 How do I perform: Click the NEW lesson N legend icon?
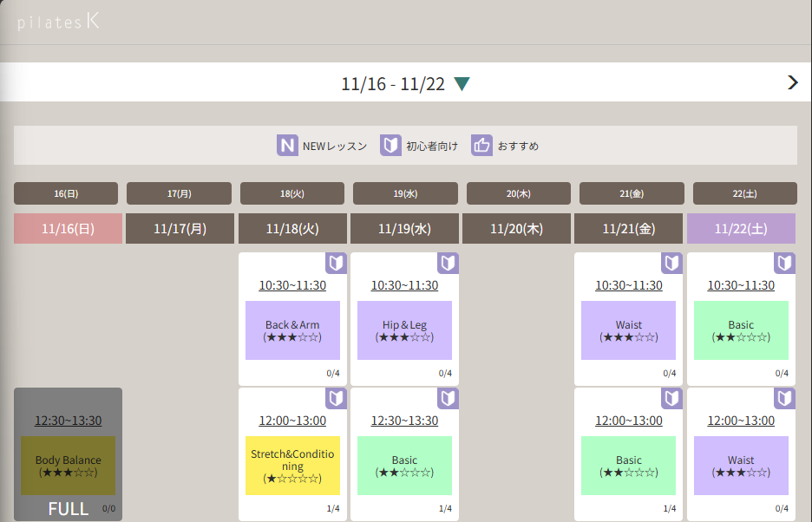click(x=287, y=146)
